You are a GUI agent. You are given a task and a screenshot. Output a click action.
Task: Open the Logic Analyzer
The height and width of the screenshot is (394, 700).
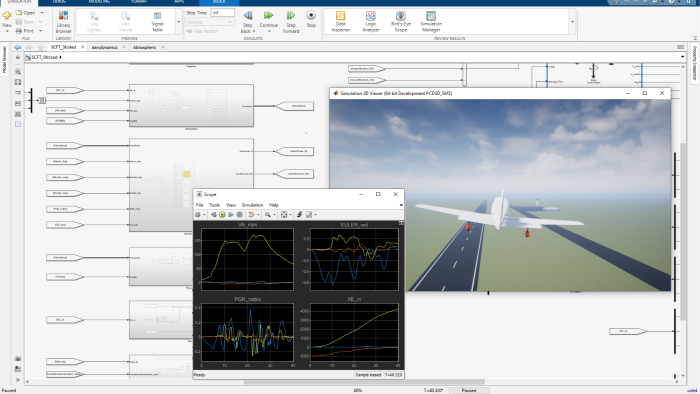pyautogui.click(x=371, y=22)
